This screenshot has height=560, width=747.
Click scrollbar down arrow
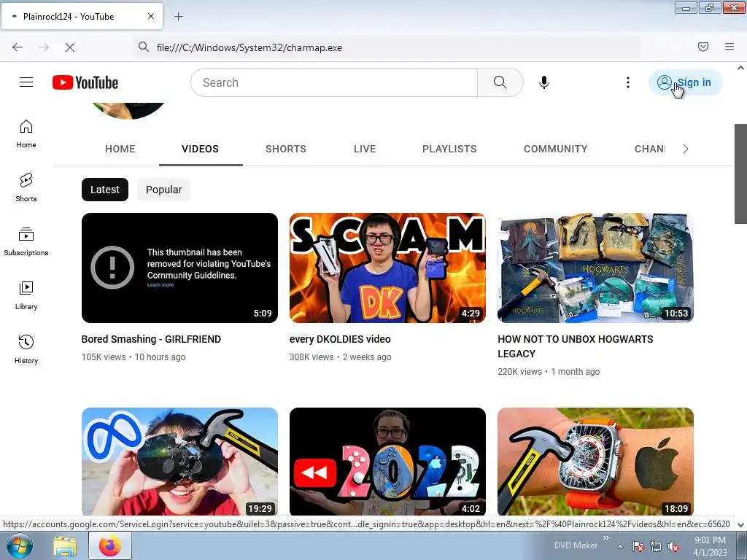[740, 524]
